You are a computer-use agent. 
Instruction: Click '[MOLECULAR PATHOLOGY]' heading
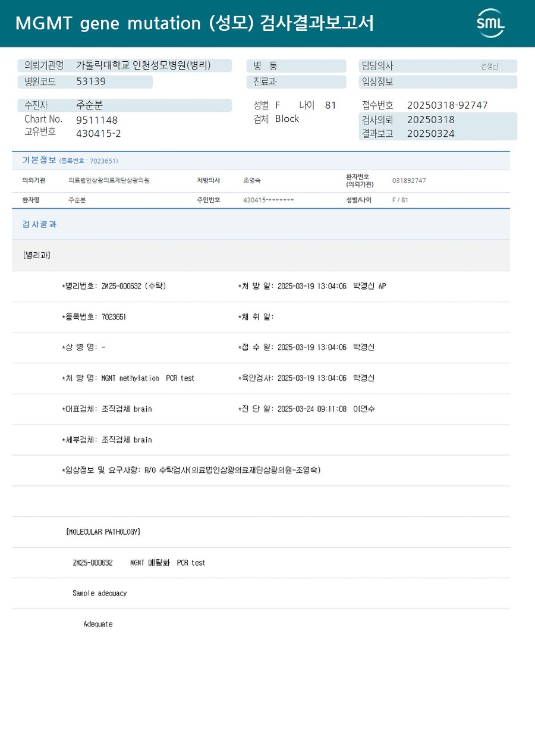(x=103, y=532)
